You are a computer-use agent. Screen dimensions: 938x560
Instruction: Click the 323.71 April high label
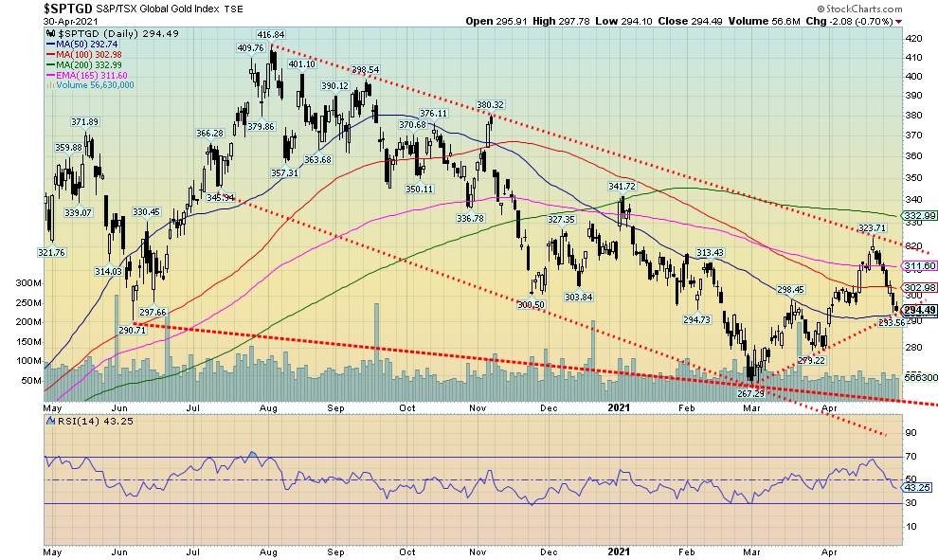872,228
